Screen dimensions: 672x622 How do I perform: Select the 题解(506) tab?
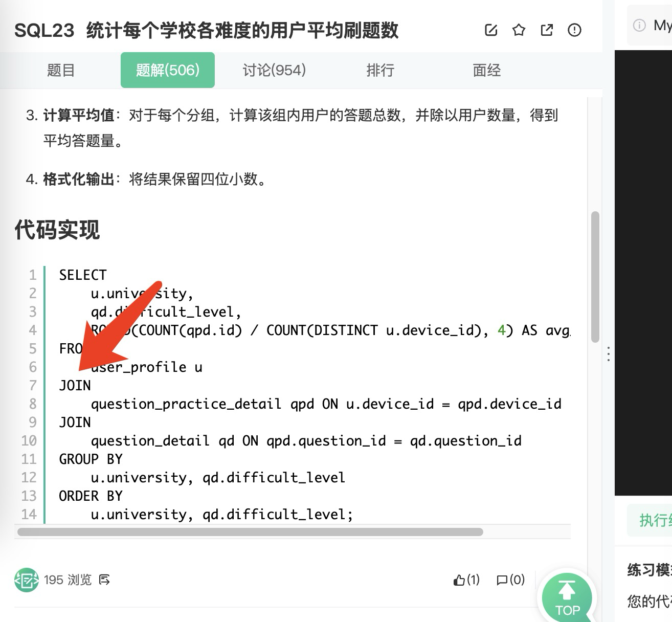point(168,70)
